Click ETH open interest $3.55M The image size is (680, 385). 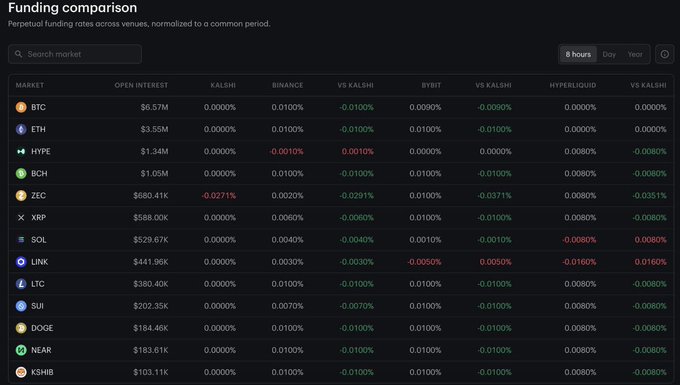pyautogui.click(x=154, y=129)
